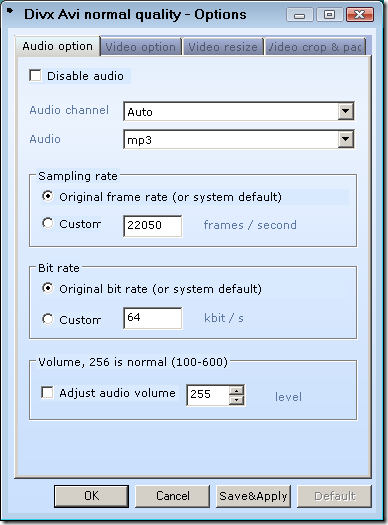Click the 22050 sampling rate field
Viewport: 388px width, 525px height.
coord(153,226)
